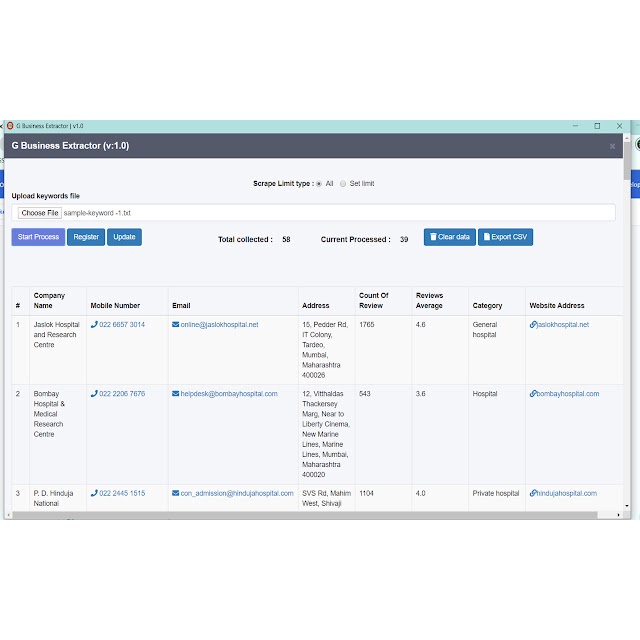The height and width of the screenshot is (640, 640).
Task: Export results with Export CSV button
Action: pos(505,237)
